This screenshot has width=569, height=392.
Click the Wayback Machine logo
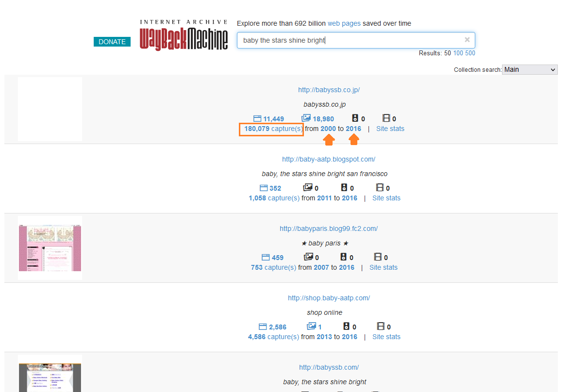184,35
